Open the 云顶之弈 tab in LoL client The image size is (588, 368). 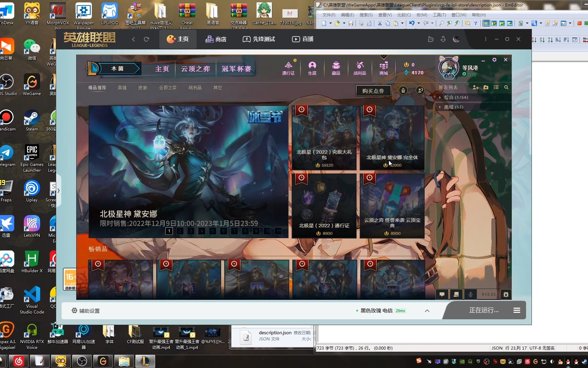(196, 69)
